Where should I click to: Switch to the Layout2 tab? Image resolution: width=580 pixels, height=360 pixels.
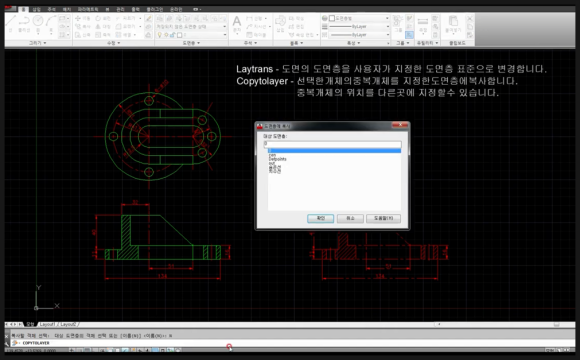[x=68, y=324]
